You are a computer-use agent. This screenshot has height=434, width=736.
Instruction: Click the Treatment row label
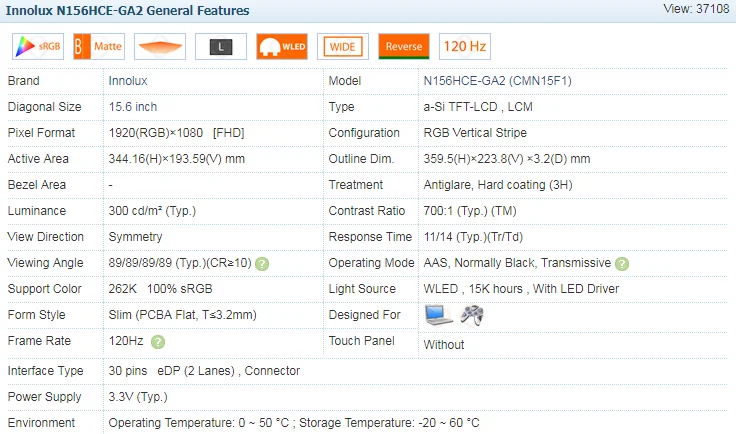[x=356, y=185]
